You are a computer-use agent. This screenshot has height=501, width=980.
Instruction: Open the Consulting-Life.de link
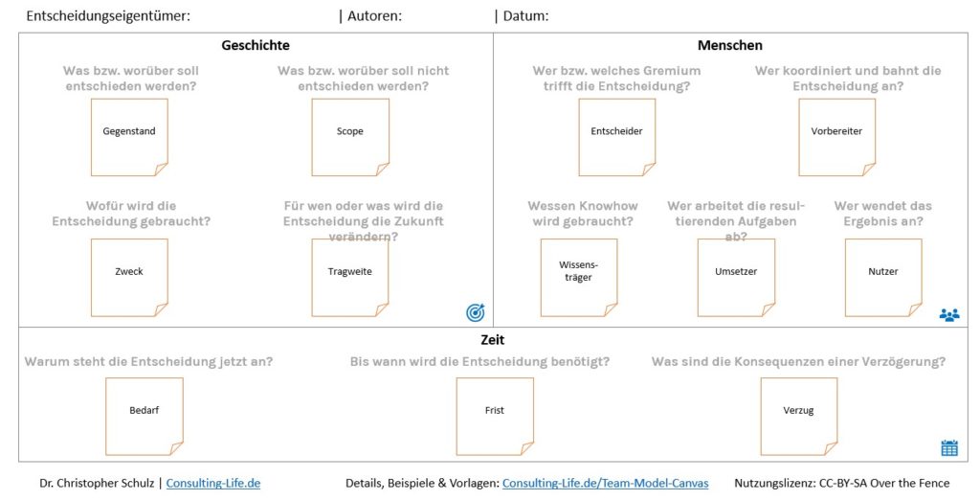pos(213,484)
